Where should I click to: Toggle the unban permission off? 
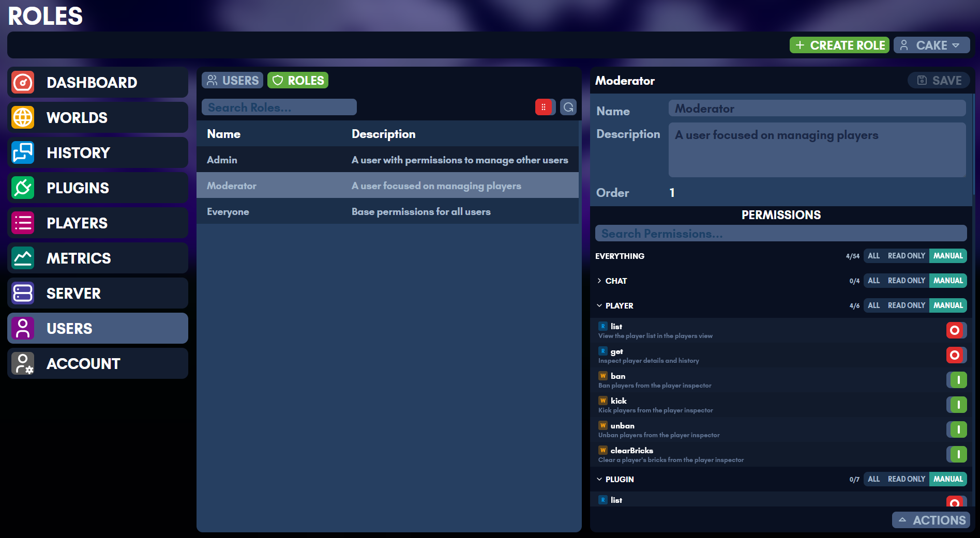tap(956, 429)
